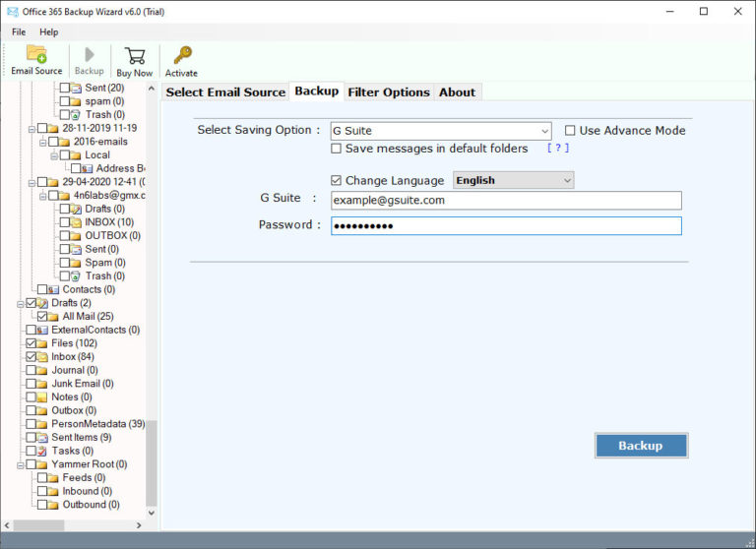The height and width of the screenshot is (549, 756).
Task: Open the File menu
Action: (19, 32)
